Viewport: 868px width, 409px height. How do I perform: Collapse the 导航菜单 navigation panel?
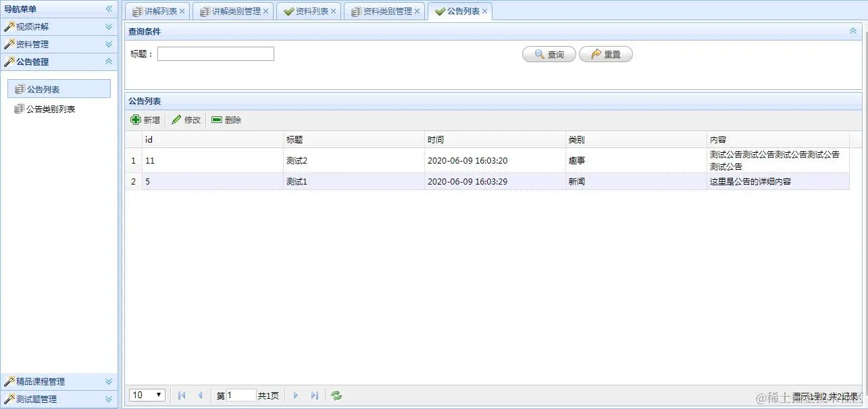coord(109,9)
